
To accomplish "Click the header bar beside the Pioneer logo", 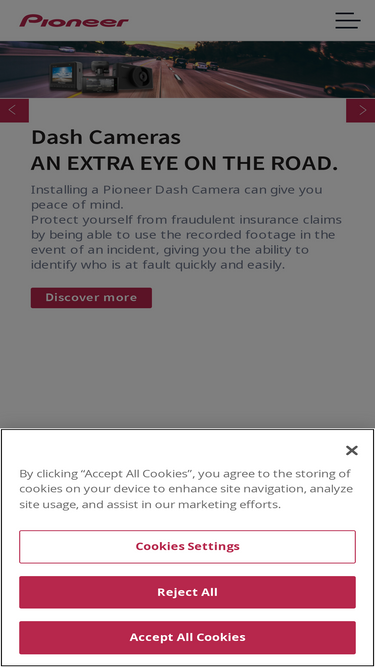I will (232, 20).
